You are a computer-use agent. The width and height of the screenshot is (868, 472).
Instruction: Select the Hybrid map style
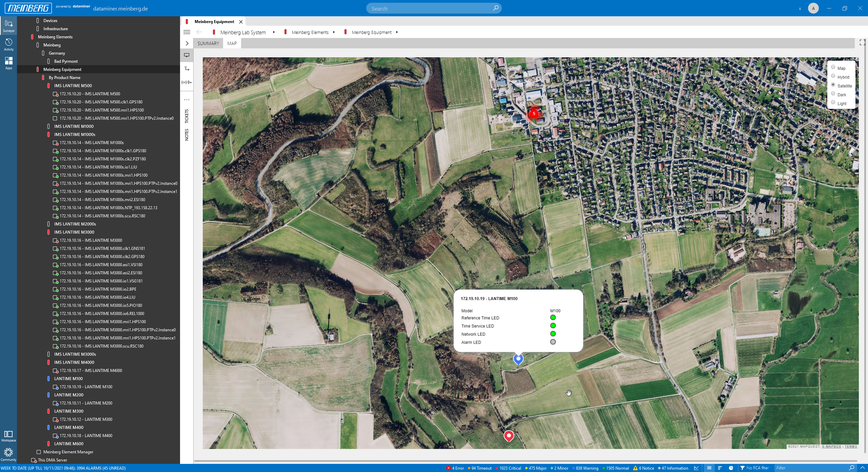[833, 76]
